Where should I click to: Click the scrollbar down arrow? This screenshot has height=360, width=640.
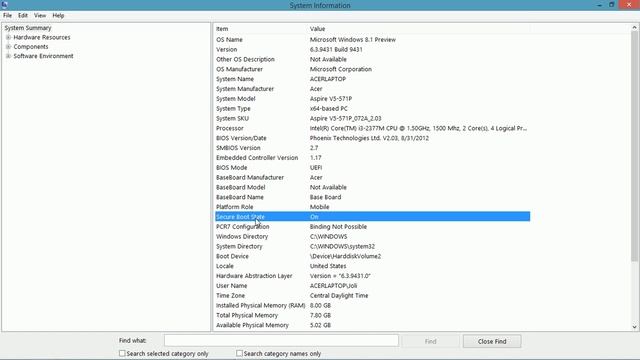click(x=634, y=327)
